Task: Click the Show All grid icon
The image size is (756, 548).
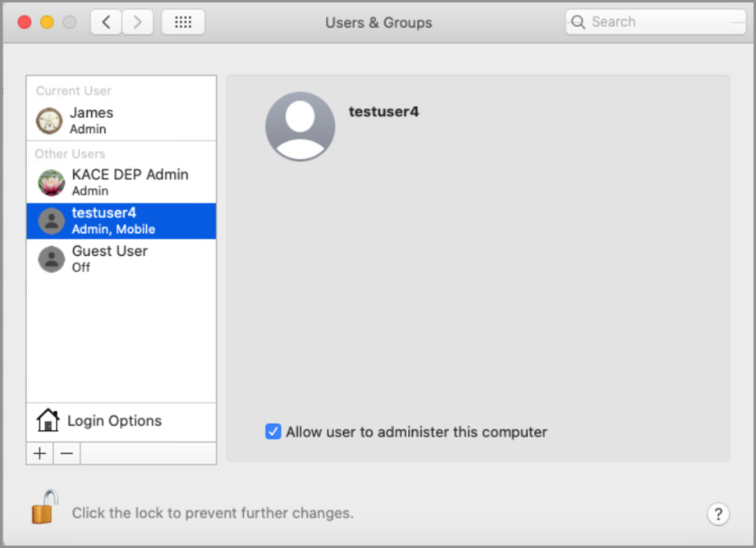Action: pos(183,22)
